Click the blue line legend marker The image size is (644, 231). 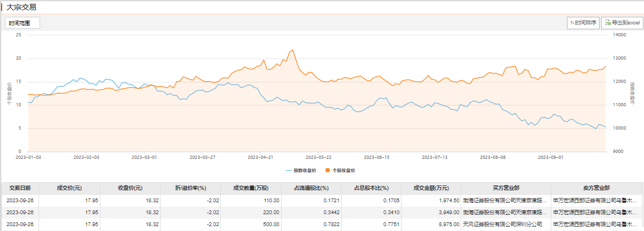288,170
